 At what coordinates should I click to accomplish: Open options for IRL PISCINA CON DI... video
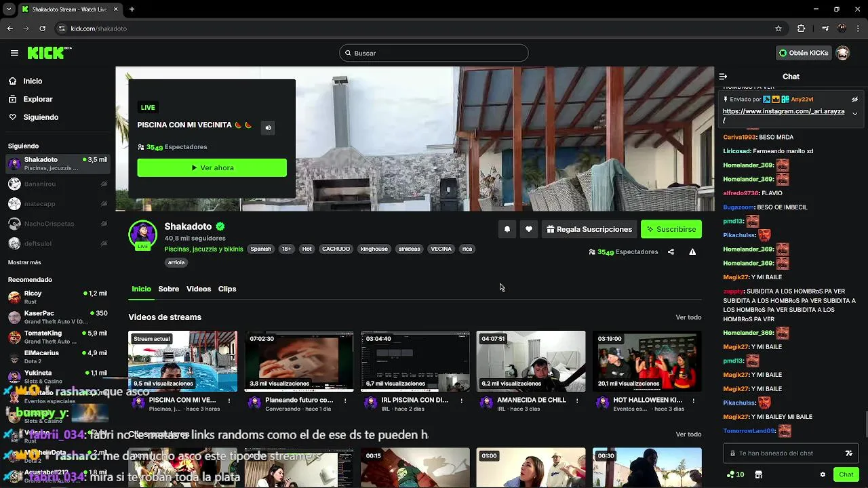point(461,401)
